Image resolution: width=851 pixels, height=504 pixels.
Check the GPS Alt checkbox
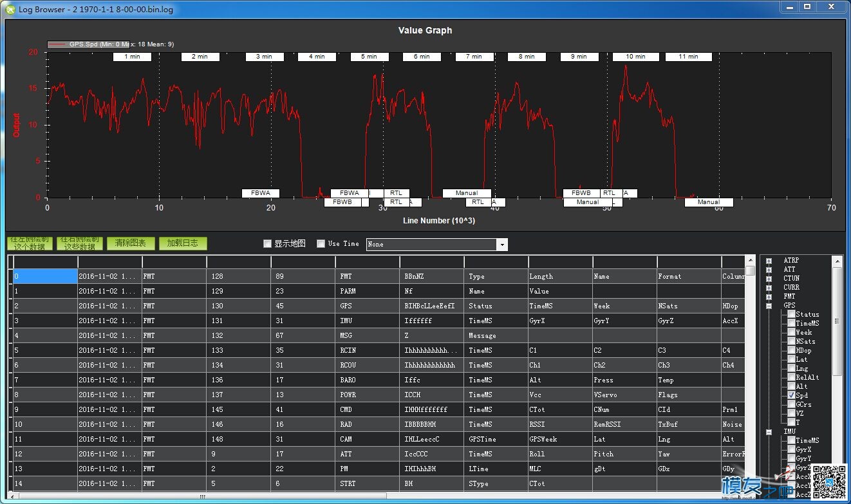(x=791, y=386)
